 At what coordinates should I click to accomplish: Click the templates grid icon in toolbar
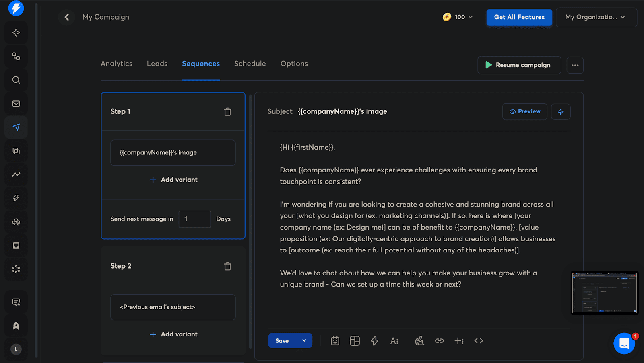355,341
